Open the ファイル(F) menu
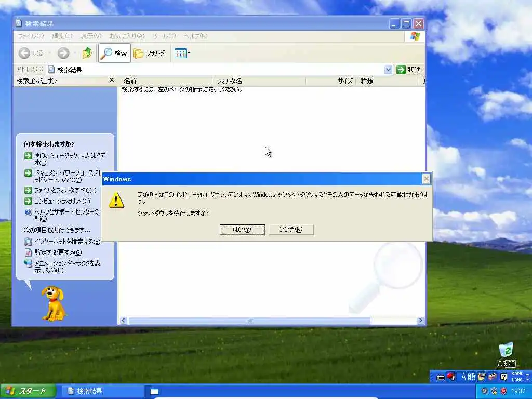 point(31,36)
